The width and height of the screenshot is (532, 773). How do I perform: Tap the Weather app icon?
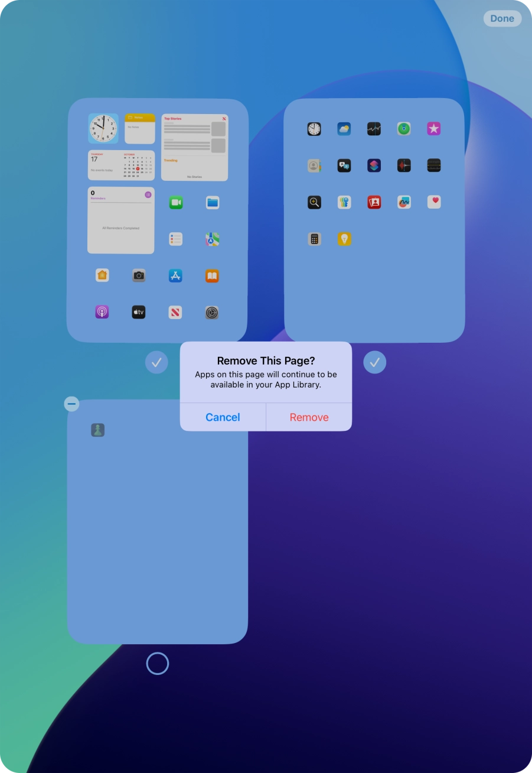[x=344, y=129]
